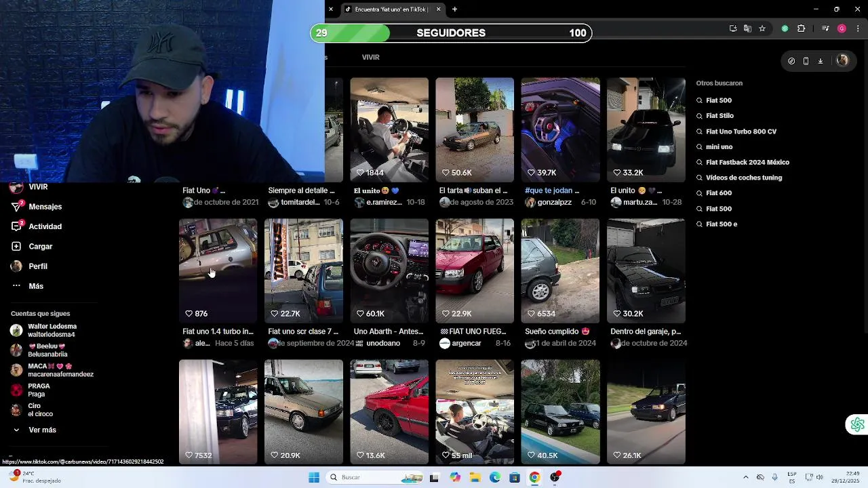Click the Windows taskbar Buscar search box

374,477
